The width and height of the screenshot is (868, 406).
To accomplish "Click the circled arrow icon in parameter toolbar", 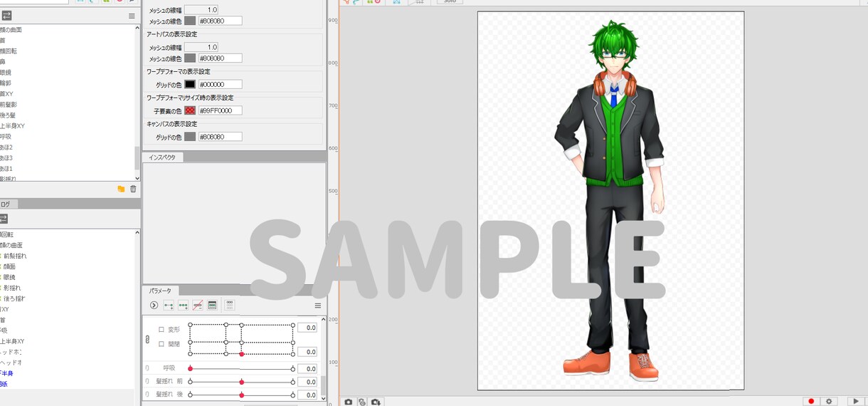I will [x=154, y=305].
